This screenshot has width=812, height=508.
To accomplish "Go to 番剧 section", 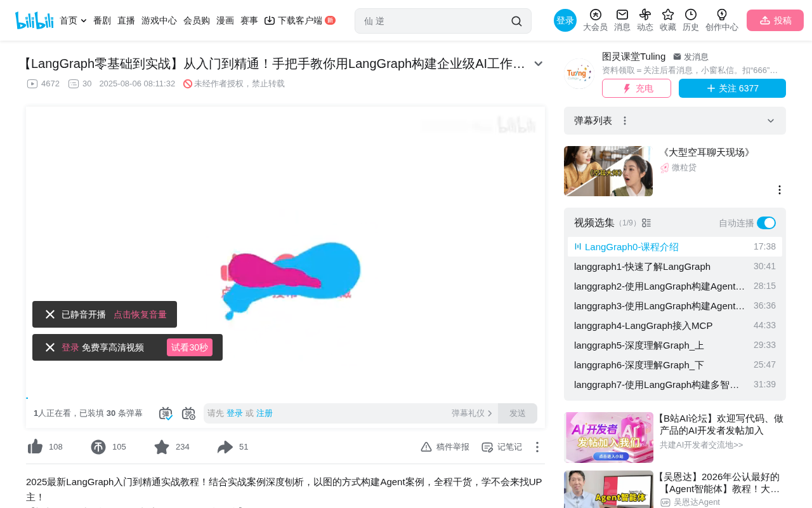I will click(x=102, y=20).
